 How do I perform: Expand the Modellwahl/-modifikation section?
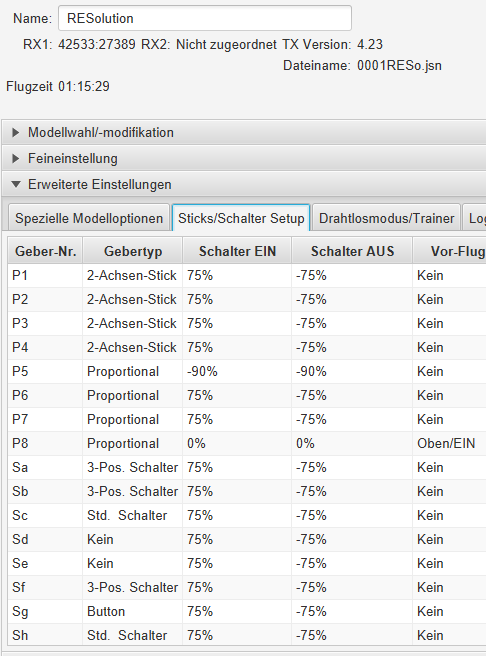click(x=244, y=133)
